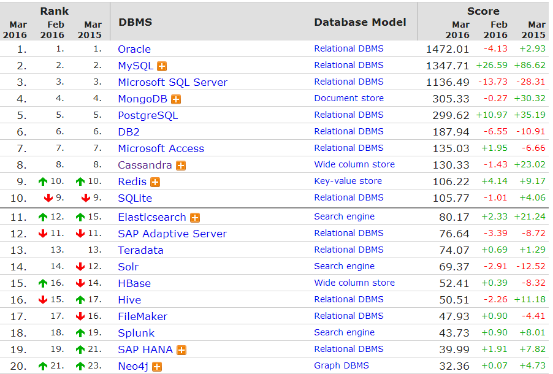Click the red down arrow before rank 12 in Solr row
This screenshot has height=374, width=553.
(80, 267)
